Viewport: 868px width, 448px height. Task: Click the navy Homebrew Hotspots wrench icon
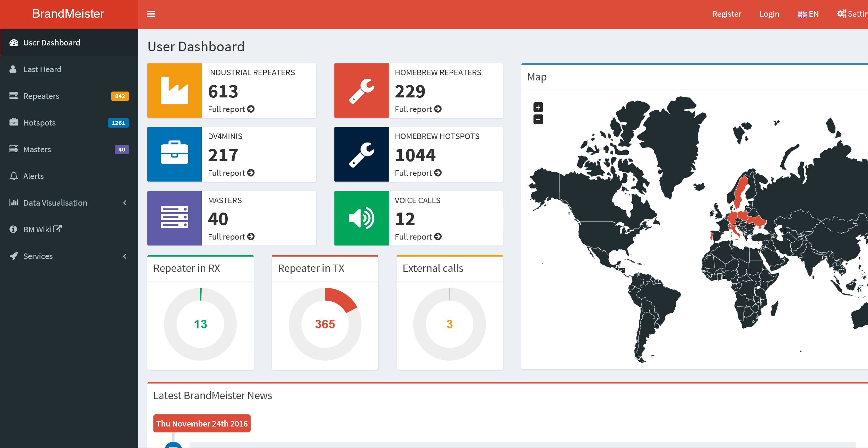[x=361, y=154]
